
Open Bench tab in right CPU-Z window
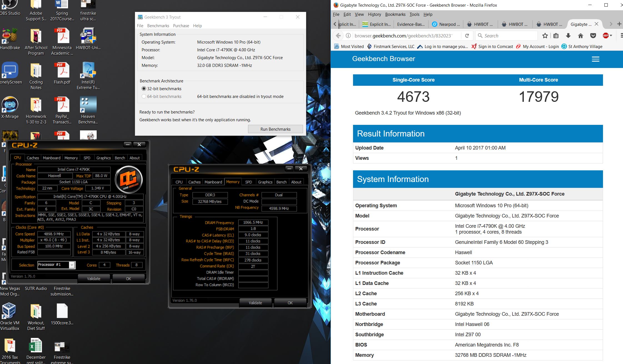tap(281, 182)
